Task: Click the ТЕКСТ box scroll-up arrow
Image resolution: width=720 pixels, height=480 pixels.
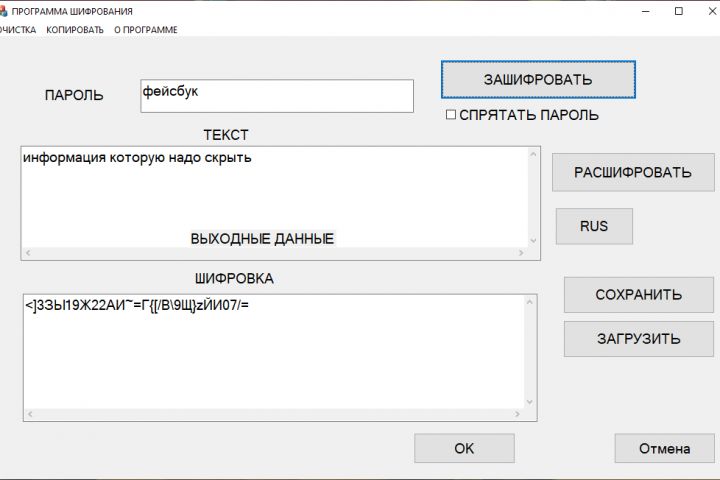Action: coord(533,155)
